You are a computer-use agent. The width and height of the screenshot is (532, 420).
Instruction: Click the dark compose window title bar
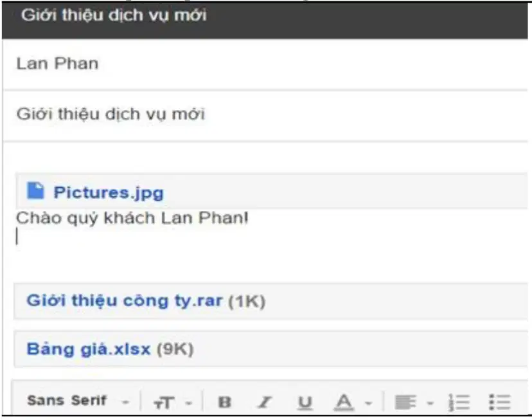(265, 21)
